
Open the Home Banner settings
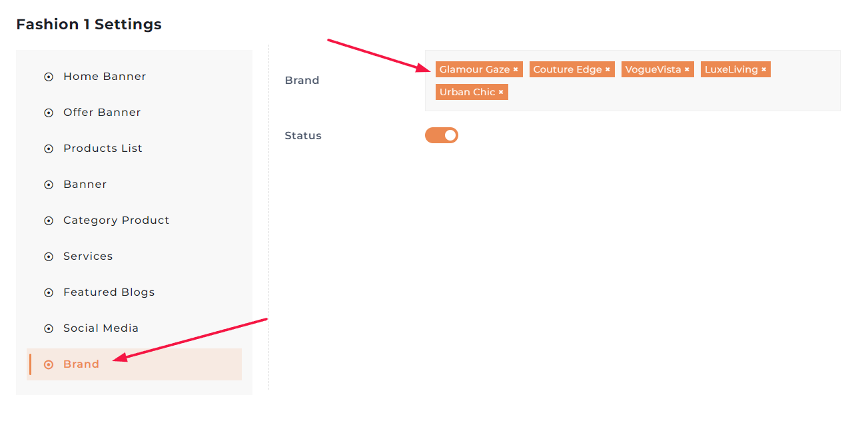[x=105, y=77]
